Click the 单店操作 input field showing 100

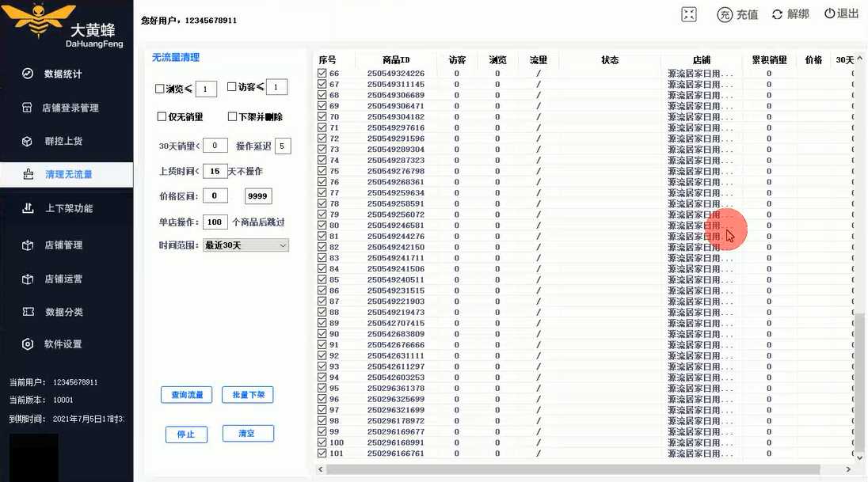[x=215, y=222]
